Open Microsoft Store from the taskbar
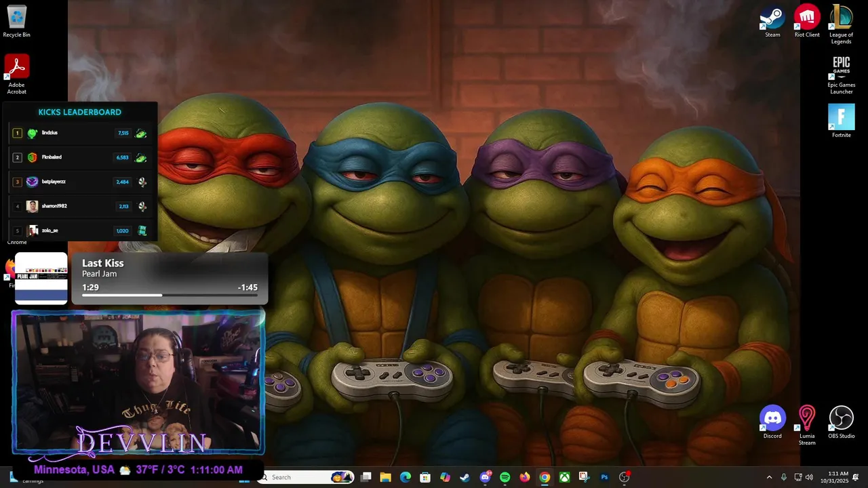 425,477
